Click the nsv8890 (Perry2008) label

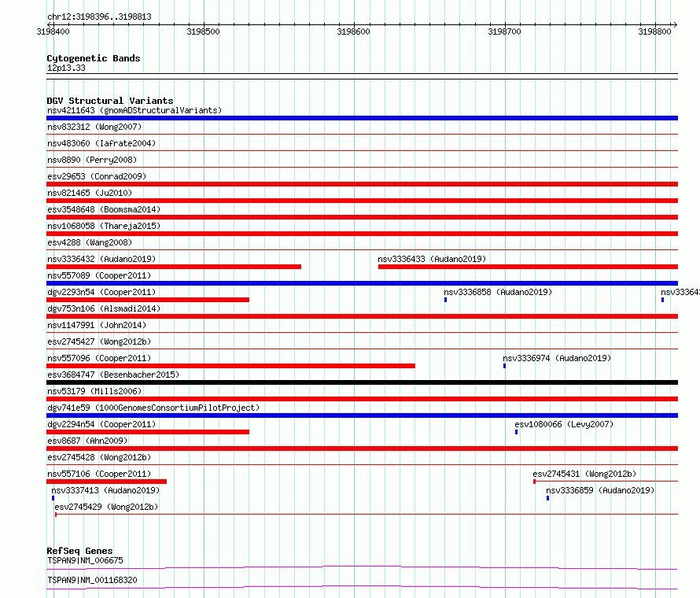click(x=92, y=160)
